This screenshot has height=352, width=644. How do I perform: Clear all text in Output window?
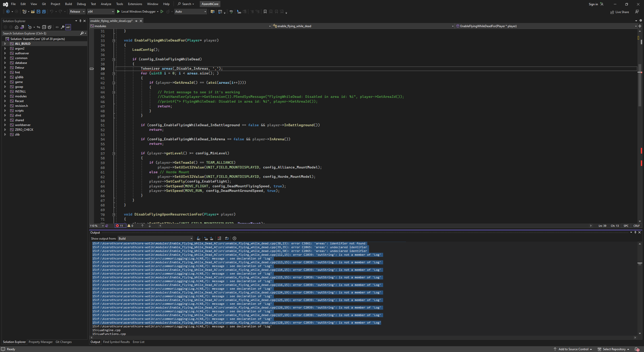[x=219, y=238]
